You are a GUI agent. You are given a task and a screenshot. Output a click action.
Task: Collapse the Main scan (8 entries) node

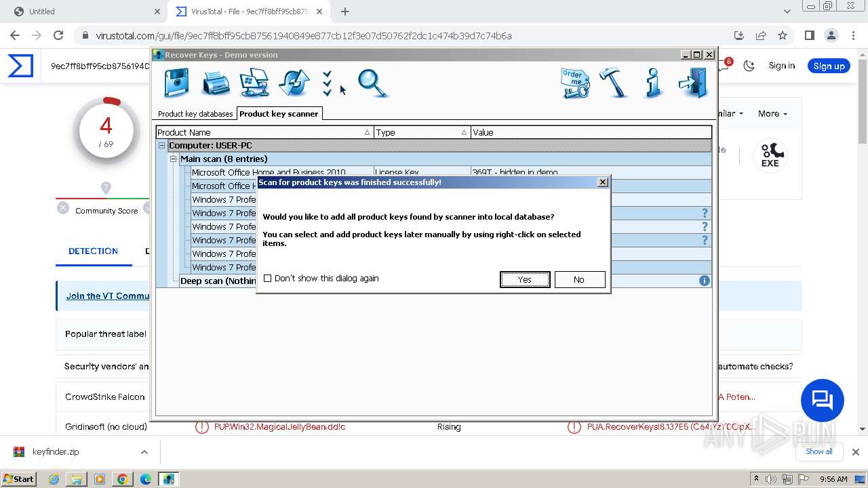point(174,159)
